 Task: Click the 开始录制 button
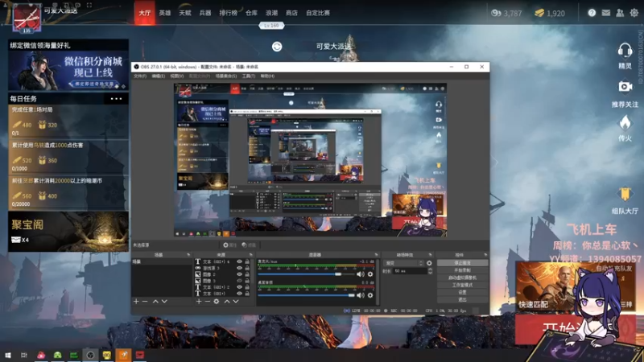[x=462, y=270]
